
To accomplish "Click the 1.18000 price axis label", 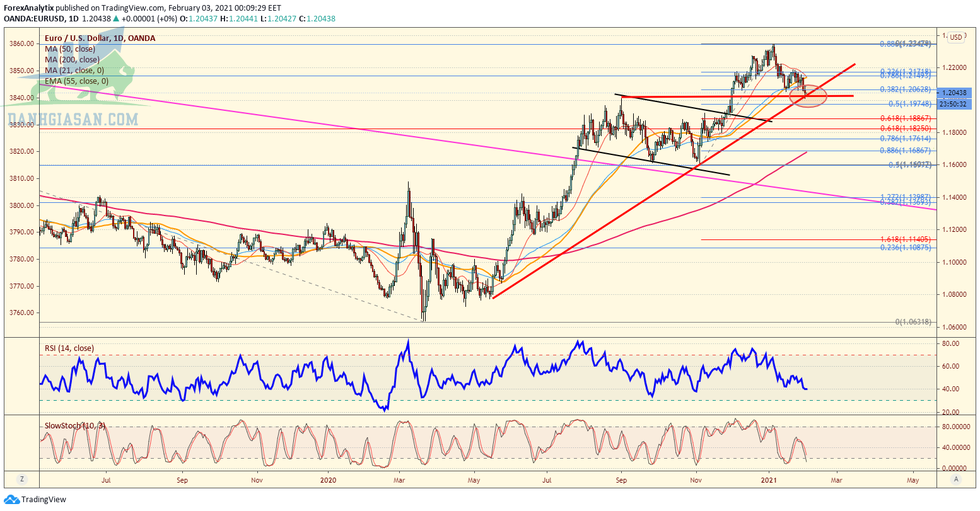I will (955, 132).
